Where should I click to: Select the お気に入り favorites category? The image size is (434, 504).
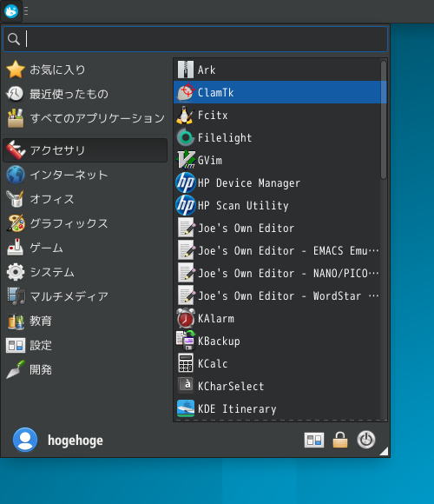(x=85, y=70)
